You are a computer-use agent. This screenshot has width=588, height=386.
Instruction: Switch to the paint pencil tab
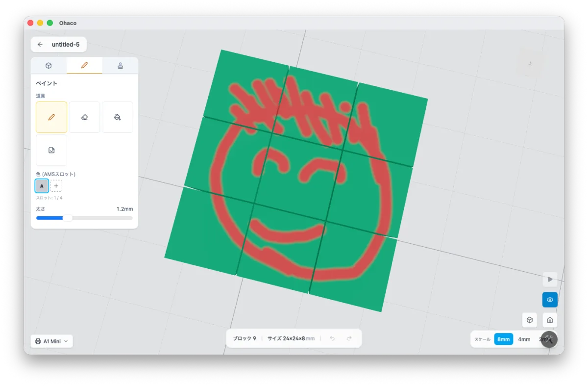[84, 65]
